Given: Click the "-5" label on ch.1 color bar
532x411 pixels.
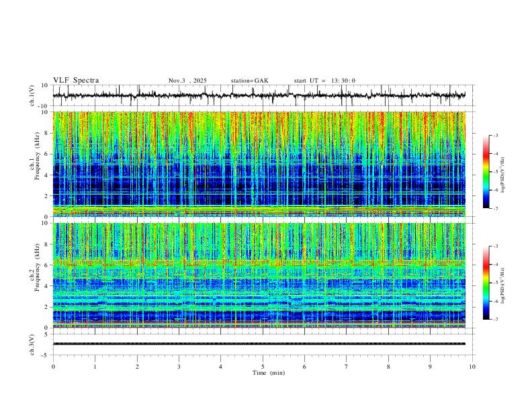Looking at the screenshot, I should click(x=495, y=172).
